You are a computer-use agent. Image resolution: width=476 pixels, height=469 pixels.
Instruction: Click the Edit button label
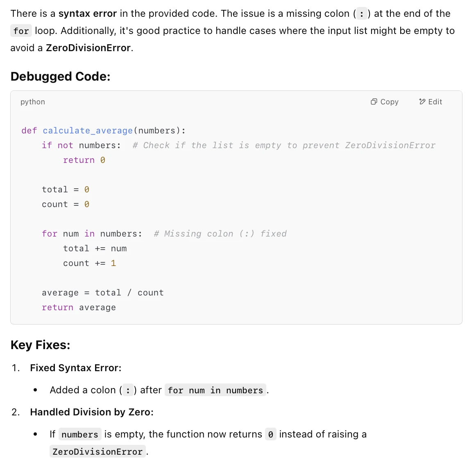pyautogui.click(x=435, y=102)
